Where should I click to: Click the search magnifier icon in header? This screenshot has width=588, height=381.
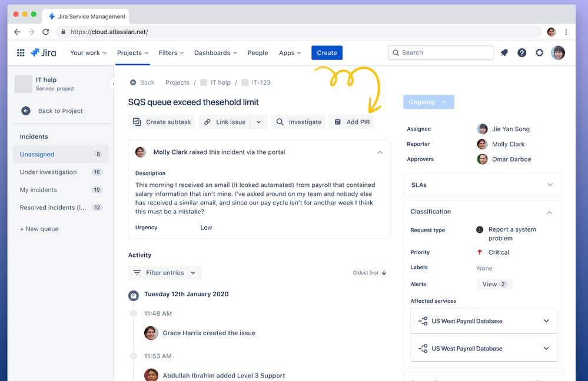396,53
